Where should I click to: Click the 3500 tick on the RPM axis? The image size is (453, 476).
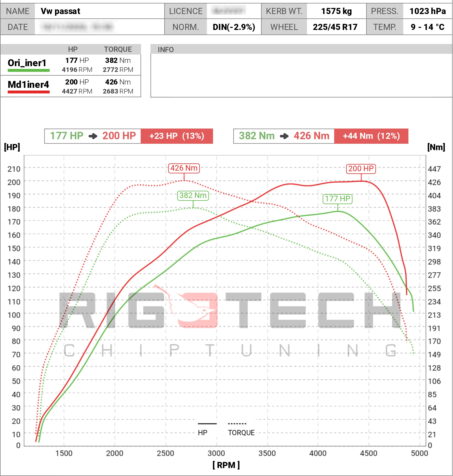(267, 453)
